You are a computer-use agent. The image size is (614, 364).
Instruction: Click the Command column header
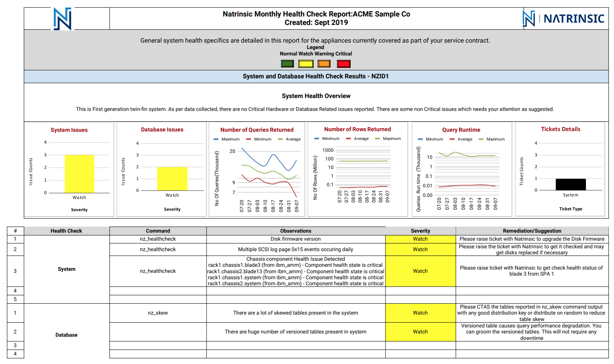pyautogui.click(x=158, y=231)
